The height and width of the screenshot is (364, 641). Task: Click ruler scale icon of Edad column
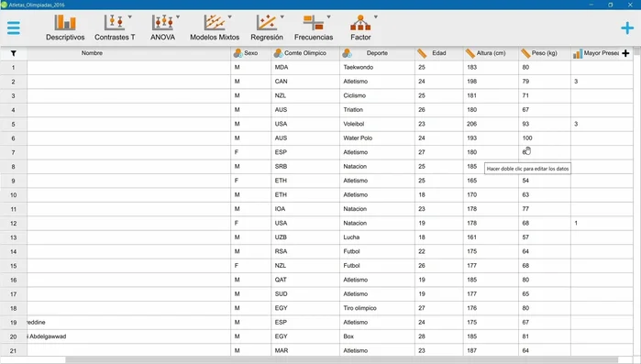422,53
